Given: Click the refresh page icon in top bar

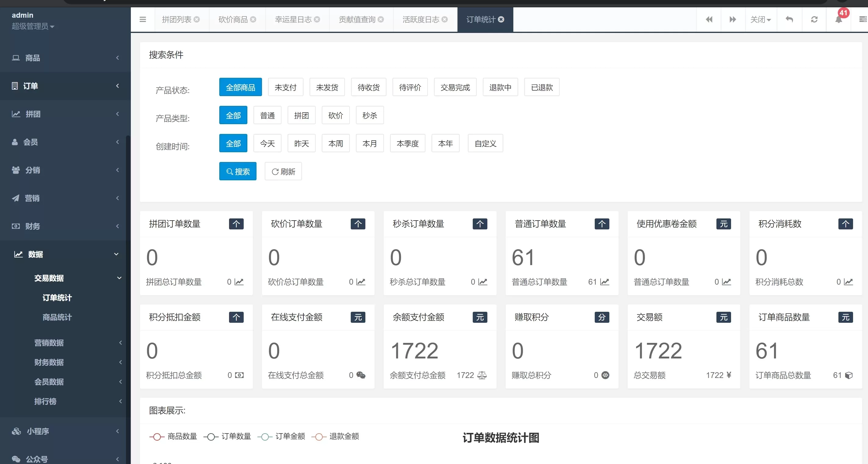Looking at the screenshot, I should click(x=814, y=20).
